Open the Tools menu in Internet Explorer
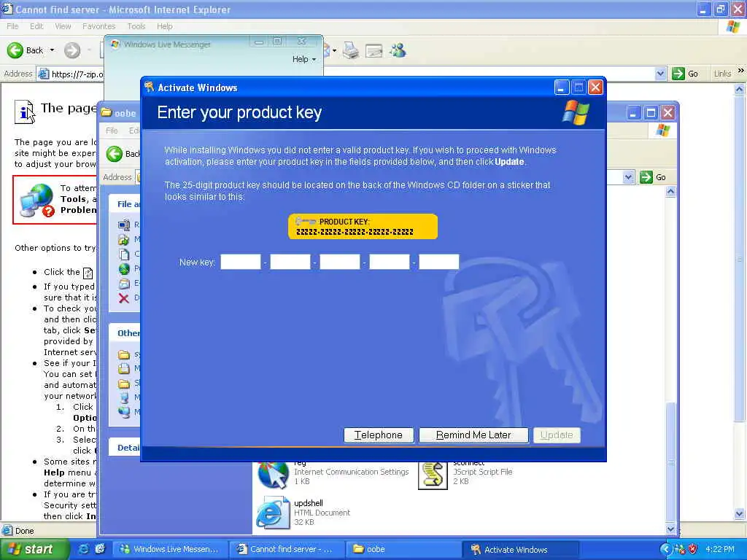Image resolution: width=747 pixels, height=560 pixels. [x=136, y=26]
